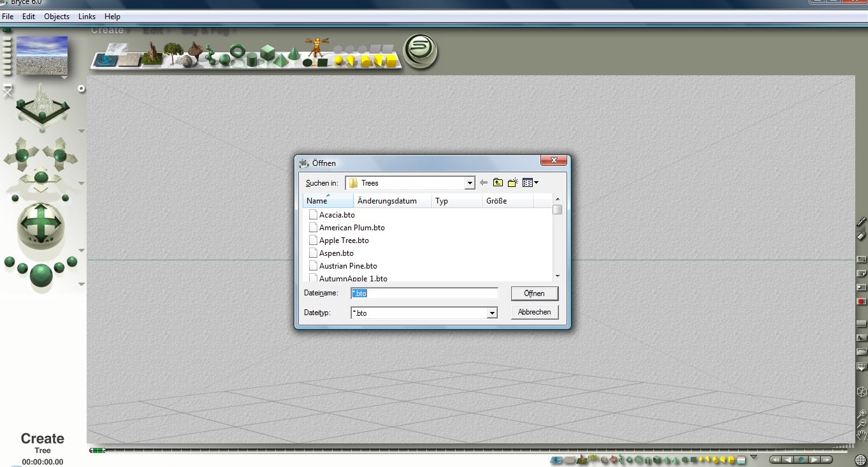Open the Links menu
Screen dimensions: 868x467
click(x=87, y=17)
